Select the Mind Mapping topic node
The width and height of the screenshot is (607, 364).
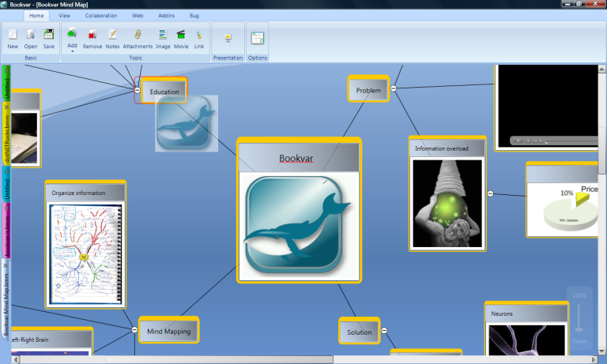point(169,330)
